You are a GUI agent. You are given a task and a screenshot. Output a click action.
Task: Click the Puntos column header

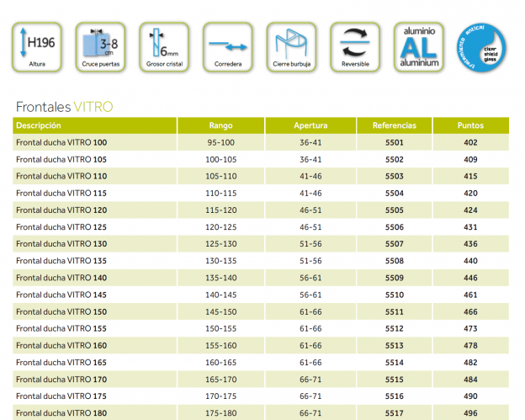click(470, 125)
